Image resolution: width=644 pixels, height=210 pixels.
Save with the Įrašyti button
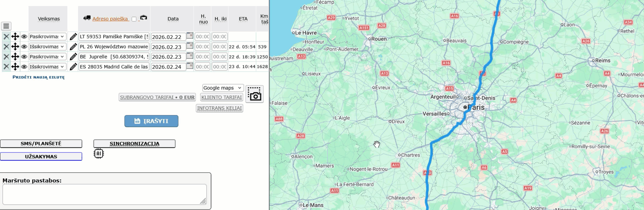pos(151,121)
